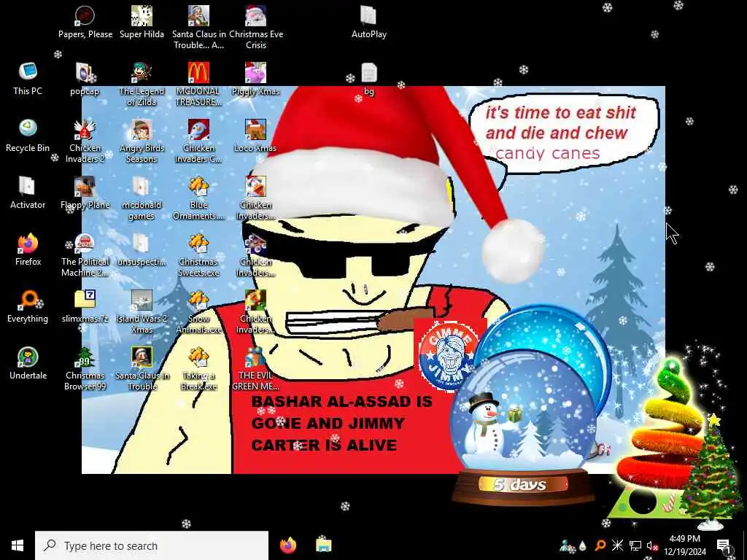747x560 pixels.
Task: Open Santa Claus in Trouble beside Christmas Browser 99
Action: pyautogui.click(x=142, y=367)
